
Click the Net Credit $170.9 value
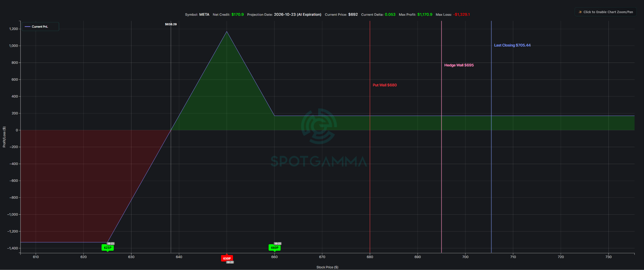(x=237, y=14)
